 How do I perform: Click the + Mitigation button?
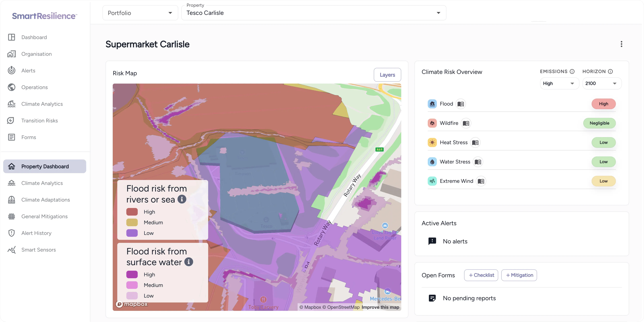click(x=519, y=275)
